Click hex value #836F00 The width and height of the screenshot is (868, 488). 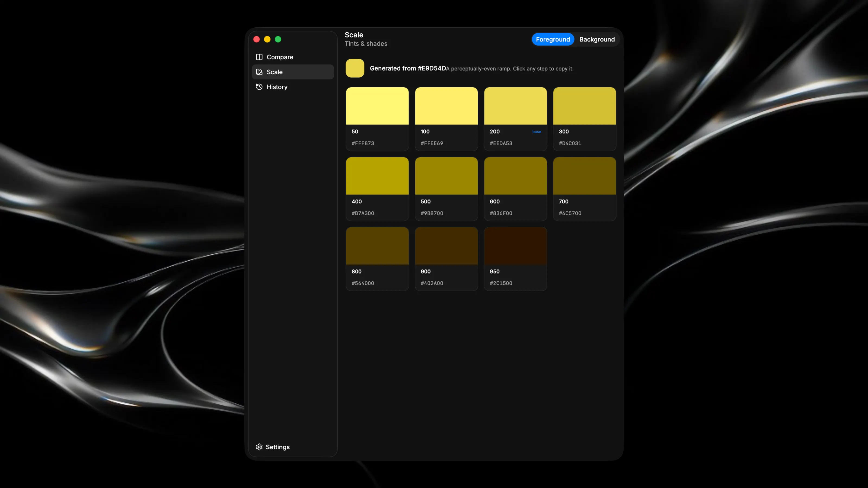[x=501, y=213]
